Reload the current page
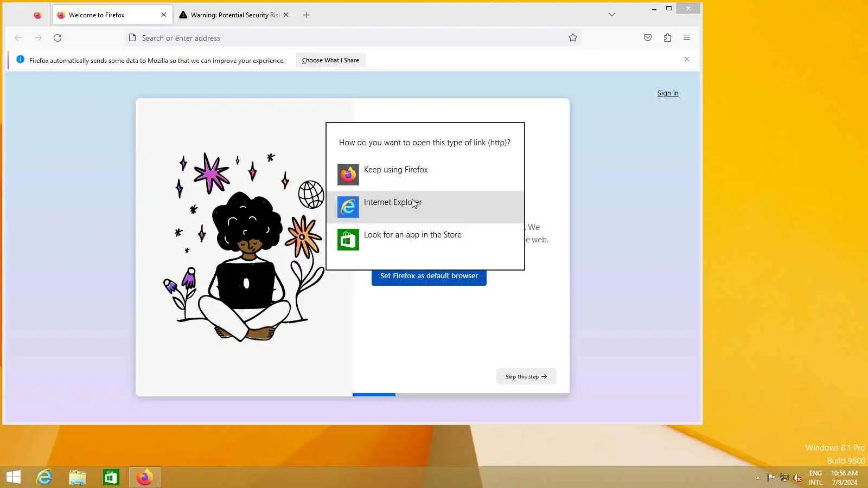Screen dimensions: 868x488 pyautogui.click(x=58, y=38)
